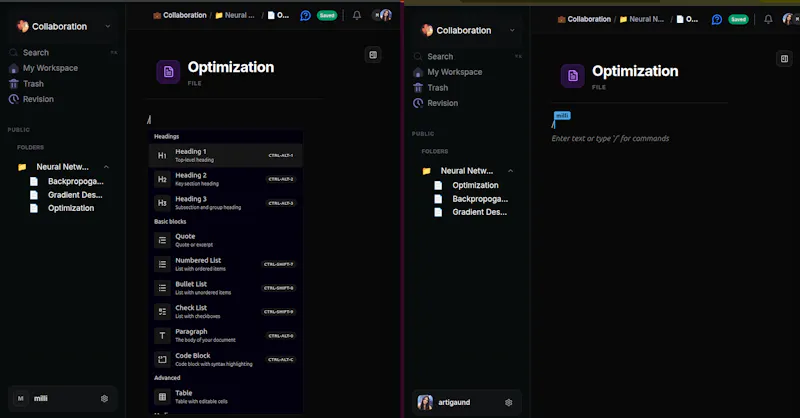Toggle side panel icon in right window
Viewport: 800px width, 418px height.
[784, 59]
